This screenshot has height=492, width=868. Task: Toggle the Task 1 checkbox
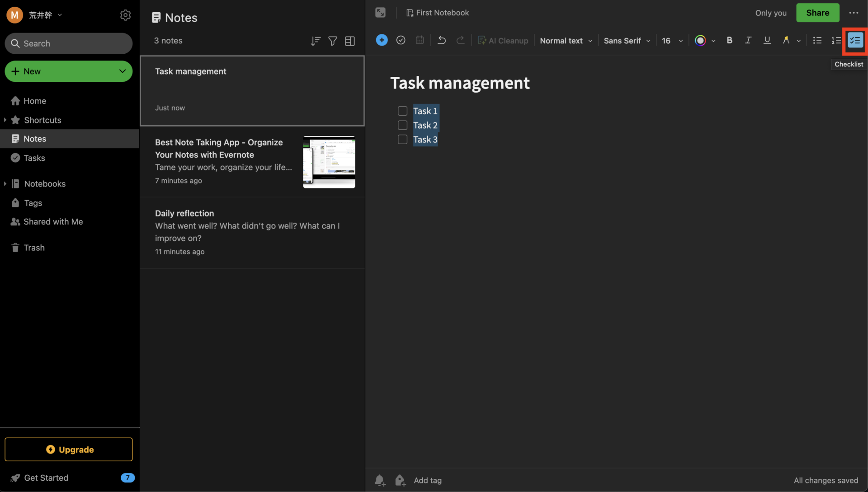pos(402,111)
